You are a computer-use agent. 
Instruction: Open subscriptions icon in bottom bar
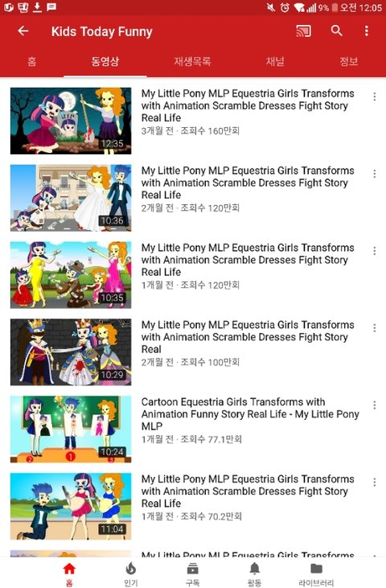tap(193, 569)
